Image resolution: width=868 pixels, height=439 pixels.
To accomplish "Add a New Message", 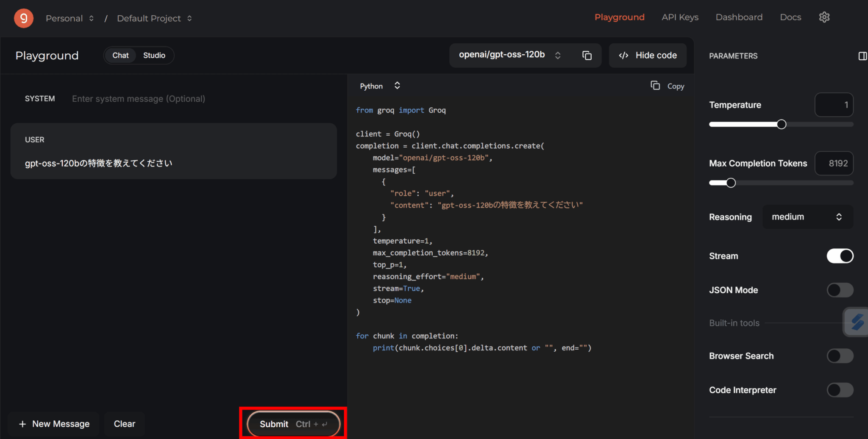I will pyautogui.click(x=54, y=424).
